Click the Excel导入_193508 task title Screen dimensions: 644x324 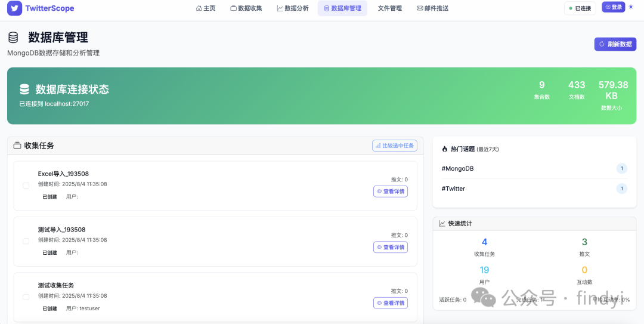pos(63,174)
